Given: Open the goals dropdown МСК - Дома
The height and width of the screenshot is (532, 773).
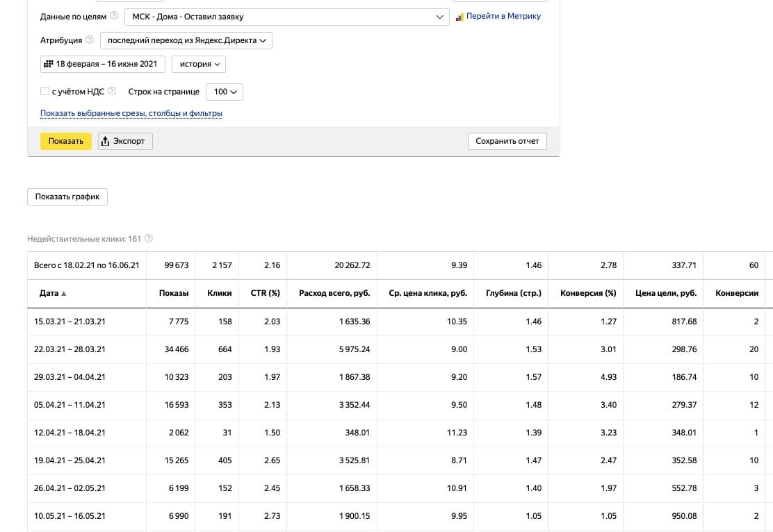Looking at the screenshot, I should [287, 17].
